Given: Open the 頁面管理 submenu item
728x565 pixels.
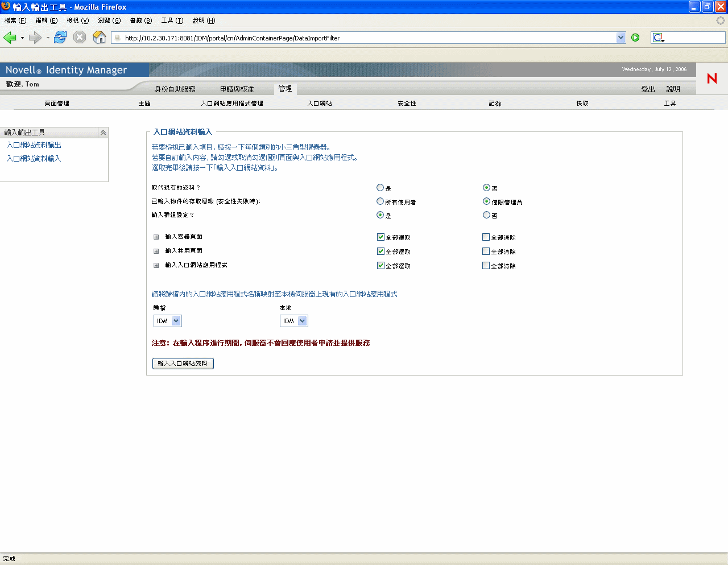Looking at the screenshot, I should tap(57, 104).
